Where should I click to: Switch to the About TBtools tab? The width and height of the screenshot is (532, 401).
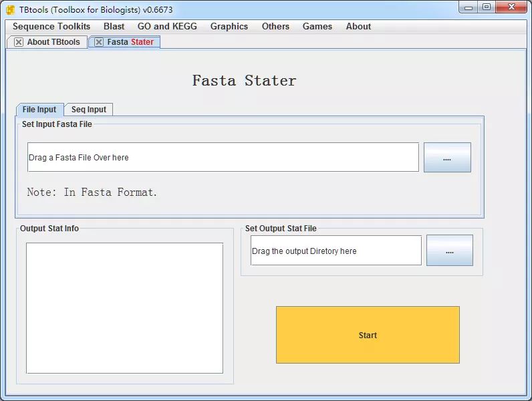(53, 42)
